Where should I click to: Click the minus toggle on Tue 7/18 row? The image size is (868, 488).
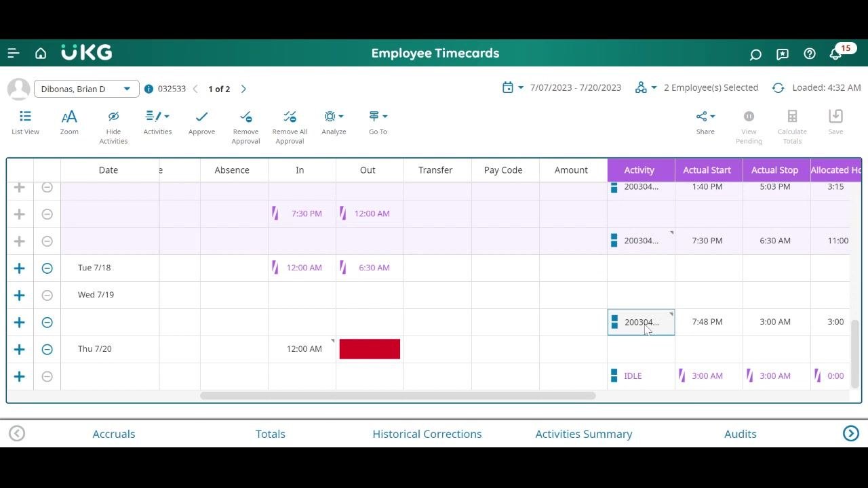pyautogui.click(x=47, y=268)
